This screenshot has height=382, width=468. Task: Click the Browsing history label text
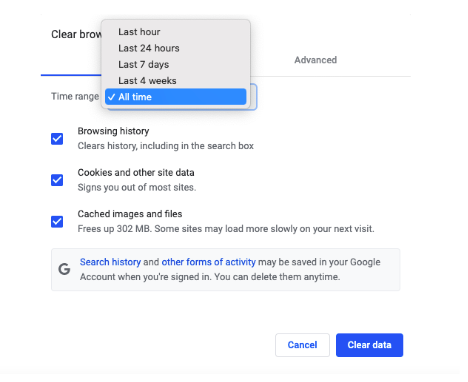point(113,131)
